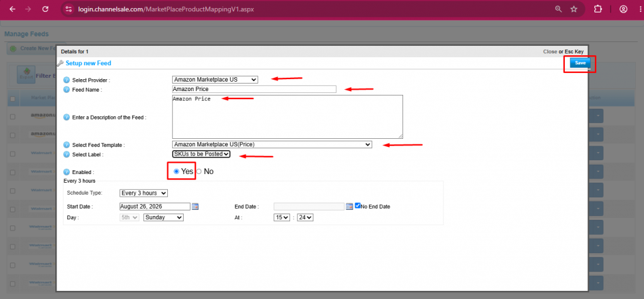
Task: Click help icon beside Enabled
Action: (67, 172)
